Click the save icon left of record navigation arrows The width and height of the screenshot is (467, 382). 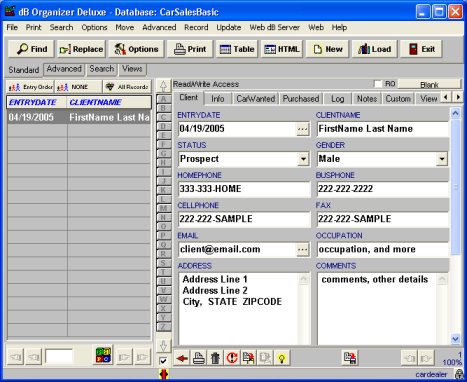(350, 358)
